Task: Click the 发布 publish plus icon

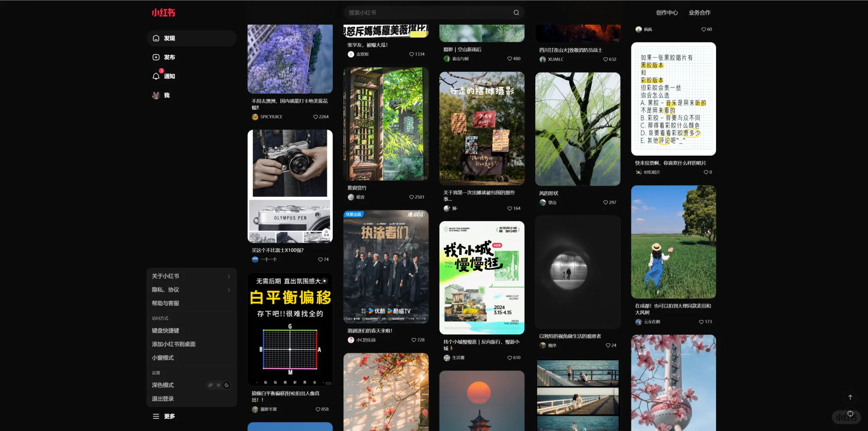Action: coord(156,57)
